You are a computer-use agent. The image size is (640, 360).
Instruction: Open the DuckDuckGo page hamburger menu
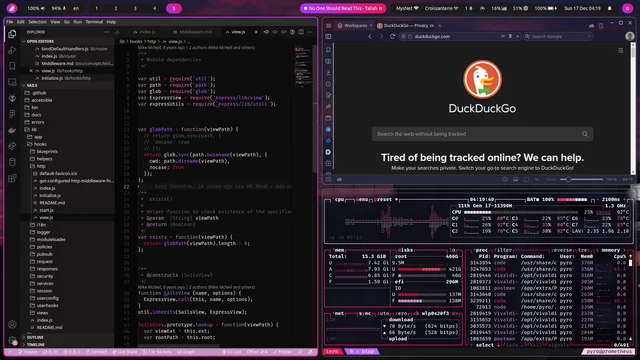(620, 51)
